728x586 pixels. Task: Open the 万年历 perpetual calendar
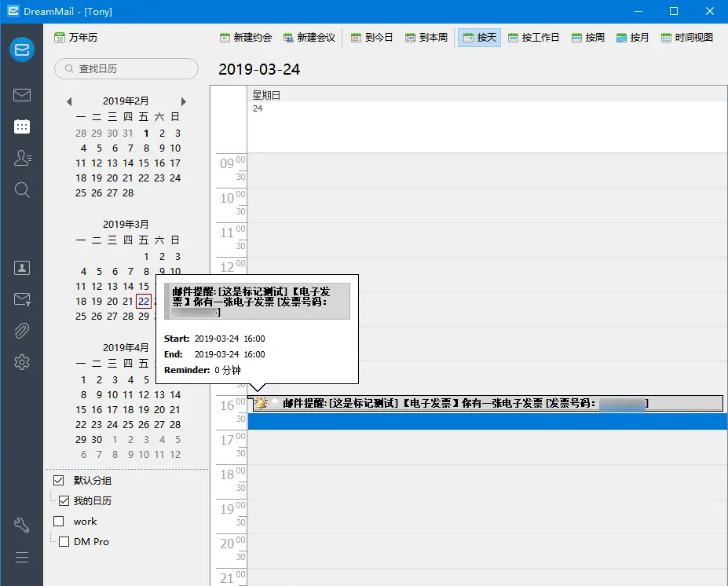(x=75, y=37)
